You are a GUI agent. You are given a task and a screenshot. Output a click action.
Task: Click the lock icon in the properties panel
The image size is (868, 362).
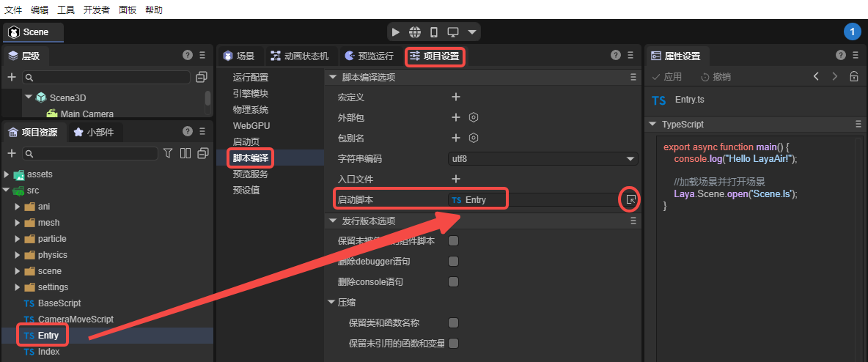pos(854,77)
